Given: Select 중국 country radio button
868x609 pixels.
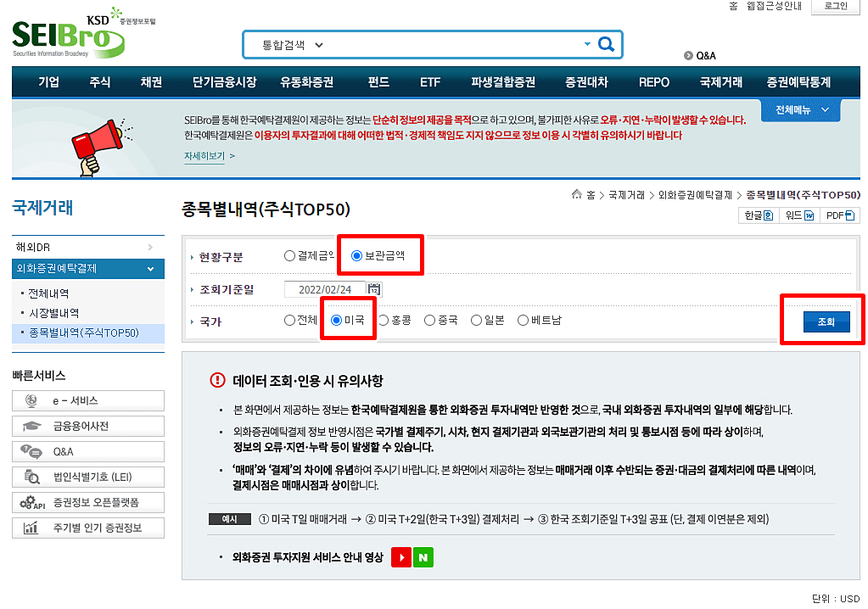Looking at the screenshot, I should [x=429, y=321].
